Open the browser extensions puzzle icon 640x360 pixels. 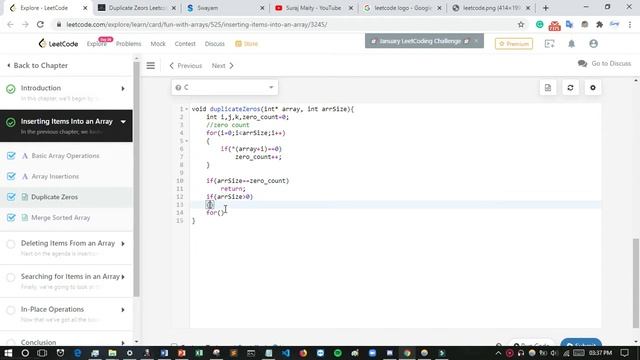click(600, 24)
